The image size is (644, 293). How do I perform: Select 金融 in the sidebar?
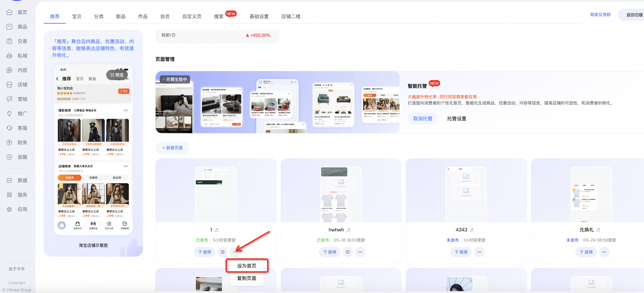tap(17, 157)
